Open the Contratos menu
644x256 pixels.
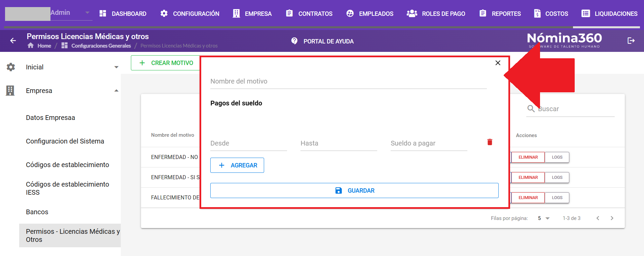click(x=309, y=13)
